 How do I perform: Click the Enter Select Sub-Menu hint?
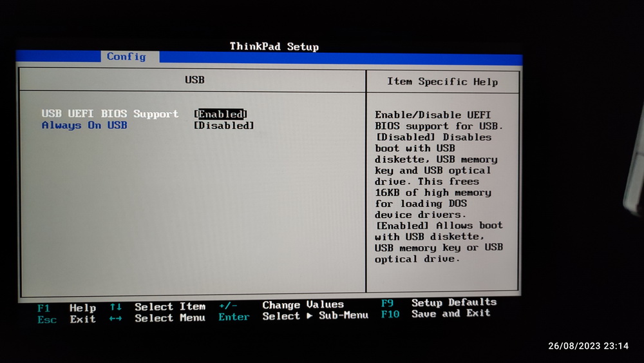pyautogui.click(x=293, y=316)
